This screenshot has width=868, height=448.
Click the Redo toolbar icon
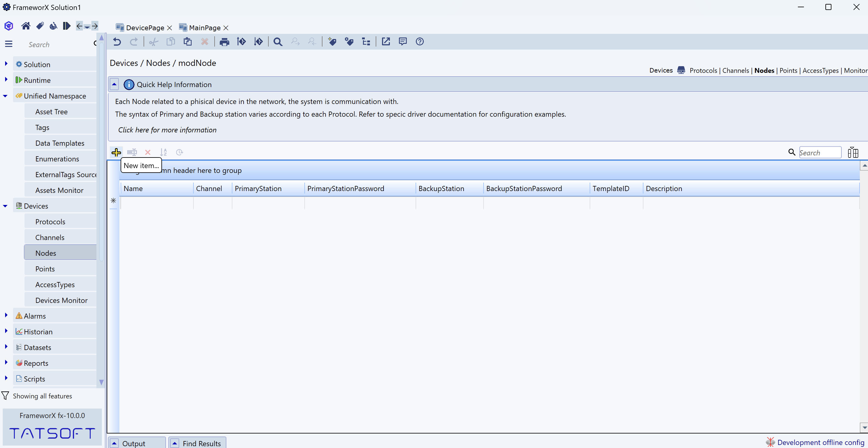[134, 41]
